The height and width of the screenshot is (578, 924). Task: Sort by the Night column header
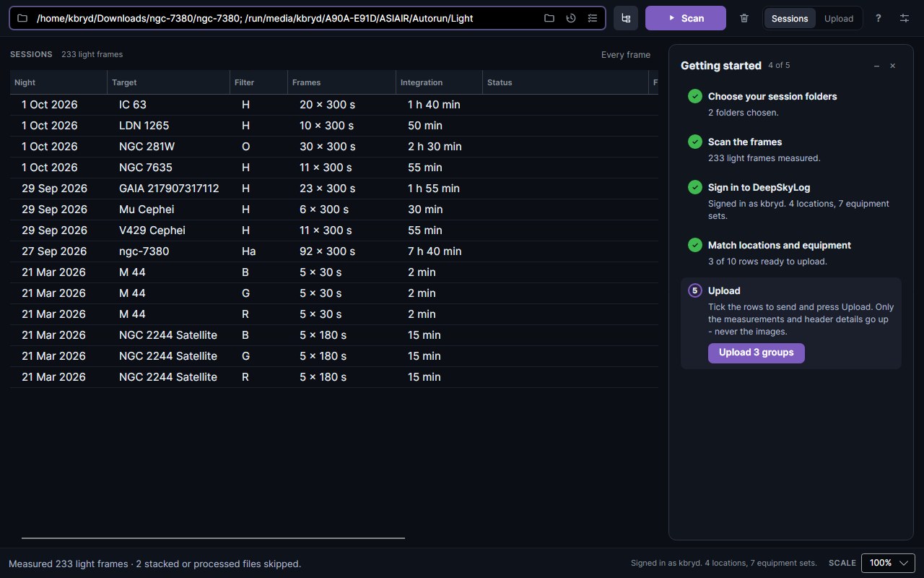58,82
